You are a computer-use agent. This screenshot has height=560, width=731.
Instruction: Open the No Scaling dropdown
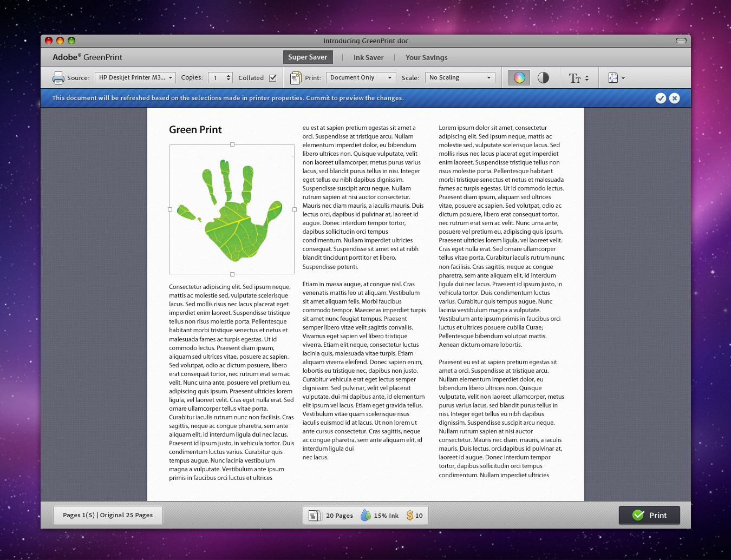pyautogui.click(x=460, y=78)
